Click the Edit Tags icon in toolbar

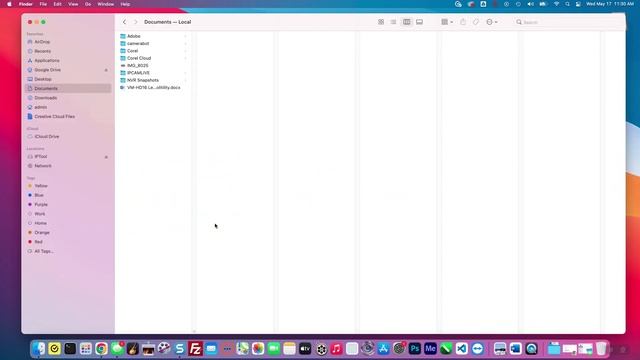pos(476,22)
